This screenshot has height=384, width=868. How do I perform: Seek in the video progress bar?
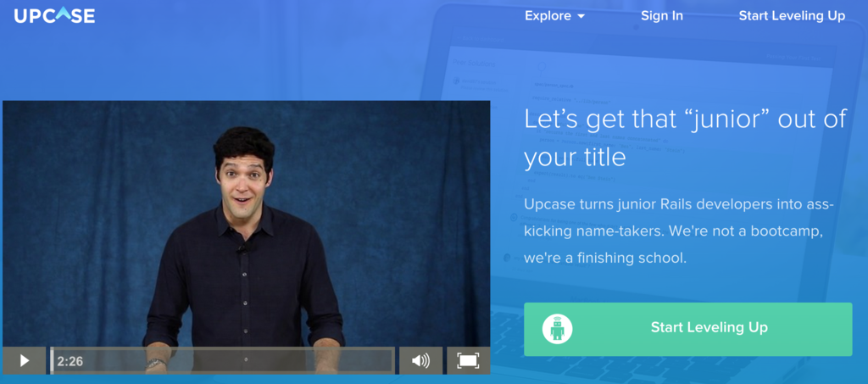(x=223, y=361)
